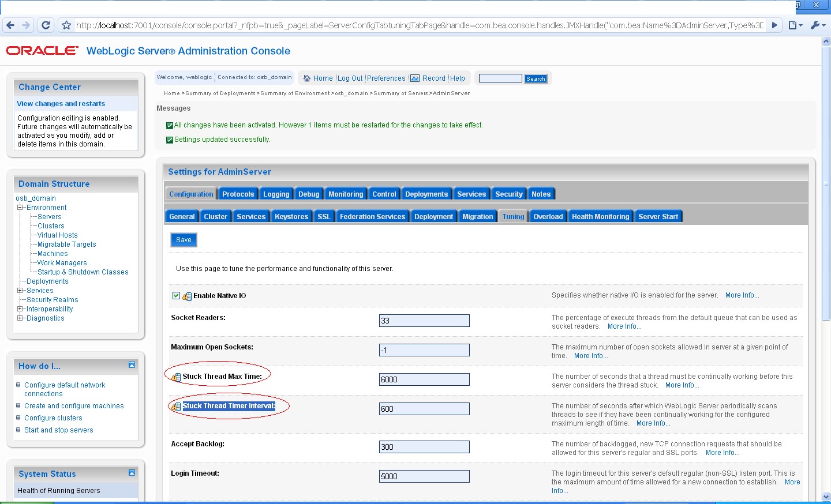Select Clusters in the domain tree
Viewport: 831px width, 504px height.
pyautogui.click(x=51, y=226)
